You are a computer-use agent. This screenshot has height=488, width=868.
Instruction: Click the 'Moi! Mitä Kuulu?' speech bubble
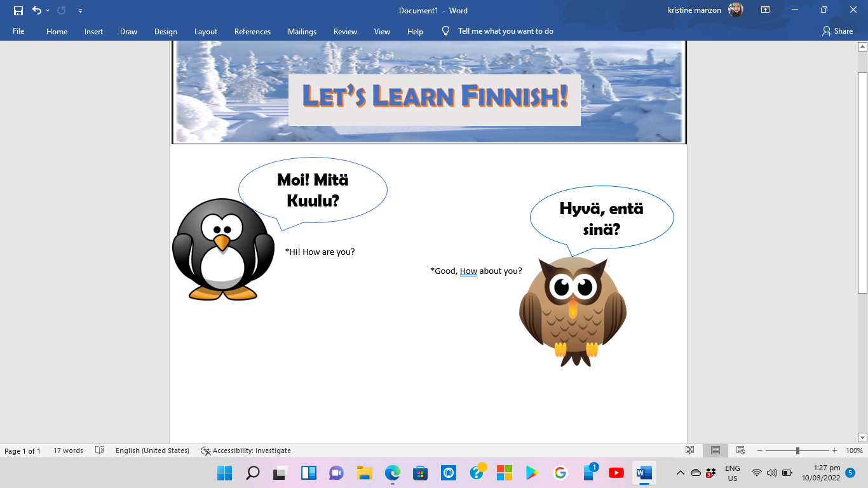(313, 191)
